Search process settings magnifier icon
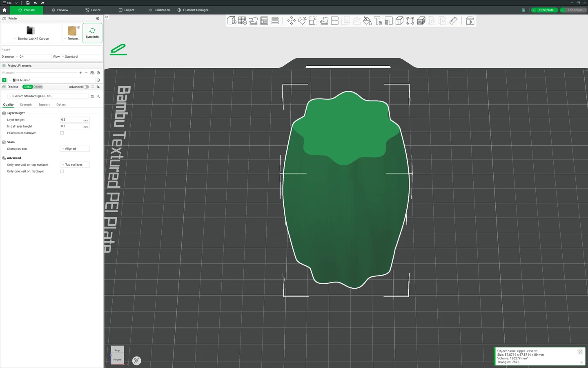 (98, 96)
